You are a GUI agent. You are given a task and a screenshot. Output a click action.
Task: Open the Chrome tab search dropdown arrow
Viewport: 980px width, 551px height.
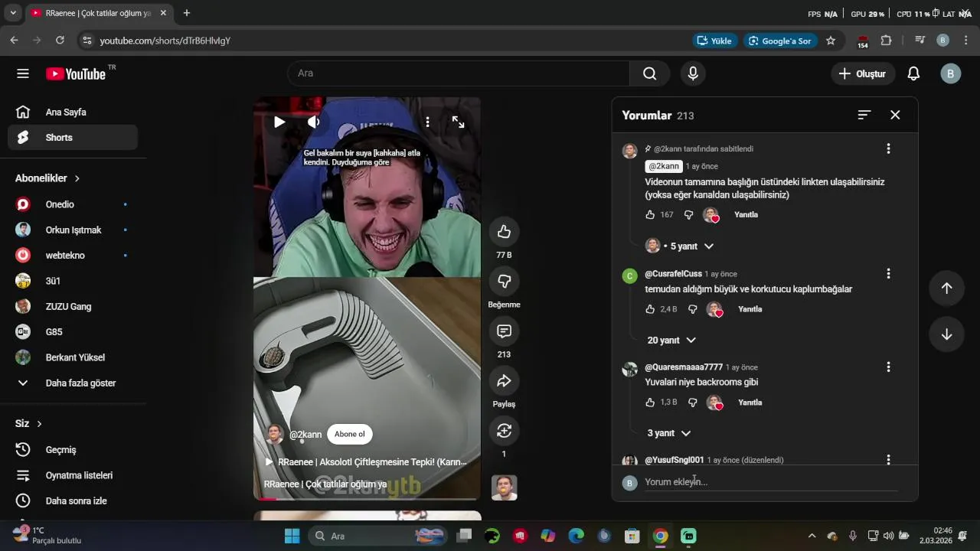(x=13, y=13)
